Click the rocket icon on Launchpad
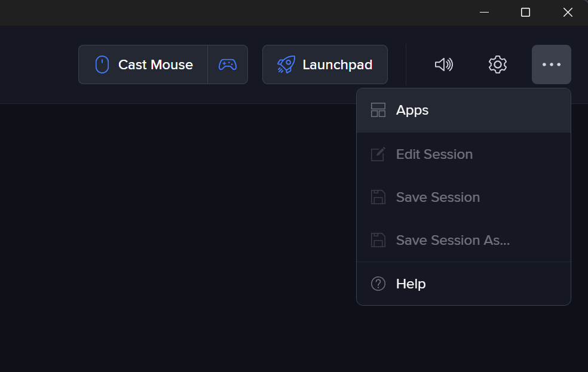Viewport: 588px width, 372px height. click(x=286, y=64)
